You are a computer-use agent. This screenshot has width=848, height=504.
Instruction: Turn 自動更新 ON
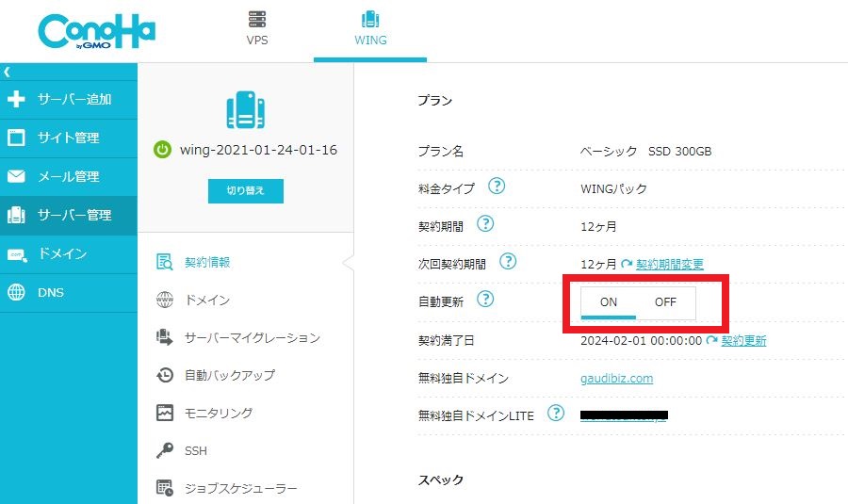pos(609,302)
